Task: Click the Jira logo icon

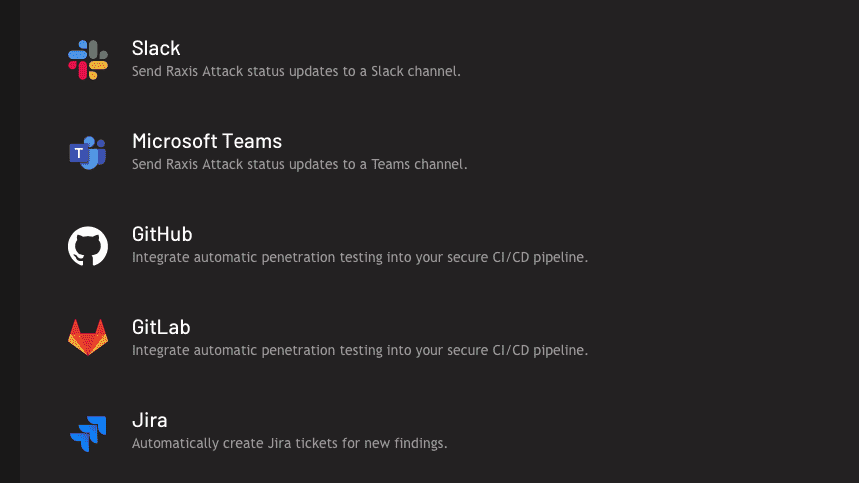Action: (x=88, y=432)
